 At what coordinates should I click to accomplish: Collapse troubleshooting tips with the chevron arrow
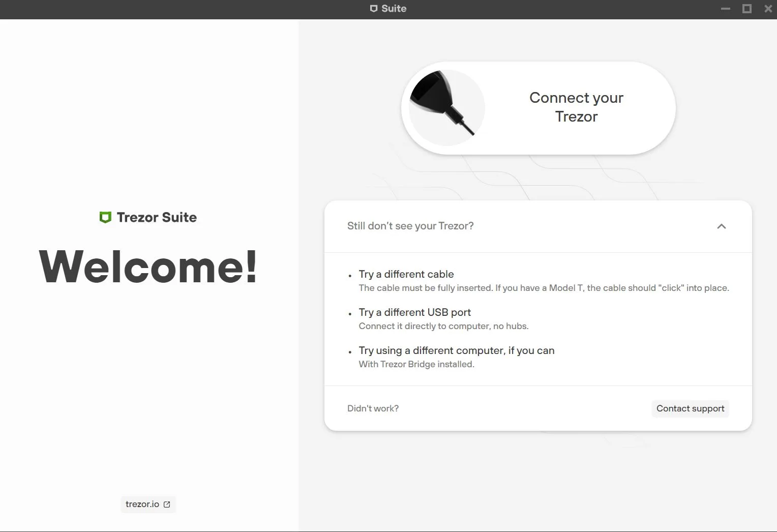pos(721,226)
